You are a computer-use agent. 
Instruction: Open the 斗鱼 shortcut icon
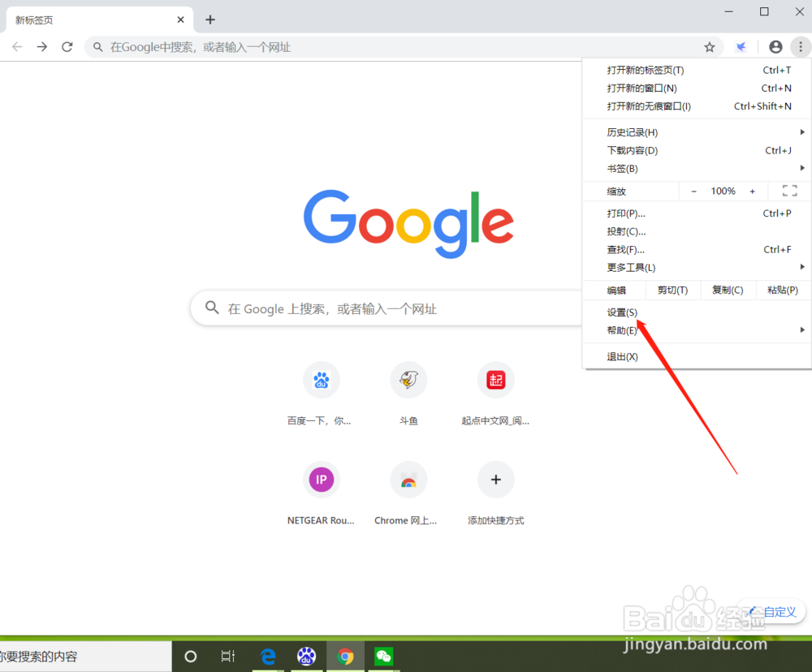pyautogui.click(x=408, y=379)
